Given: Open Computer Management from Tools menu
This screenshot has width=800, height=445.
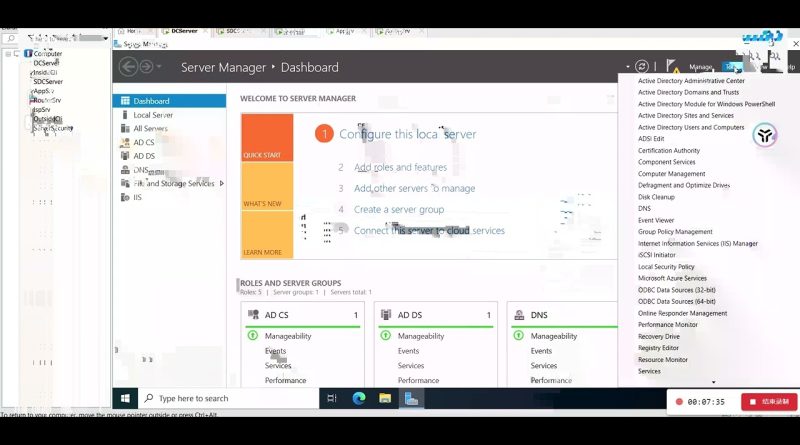Looking at the screenshot, I should (671, 174).
